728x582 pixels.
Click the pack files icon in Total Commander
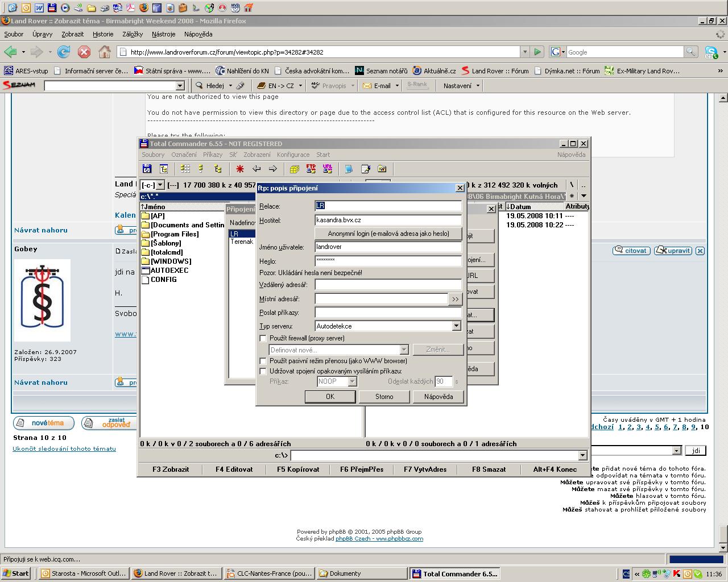point(295,169)
